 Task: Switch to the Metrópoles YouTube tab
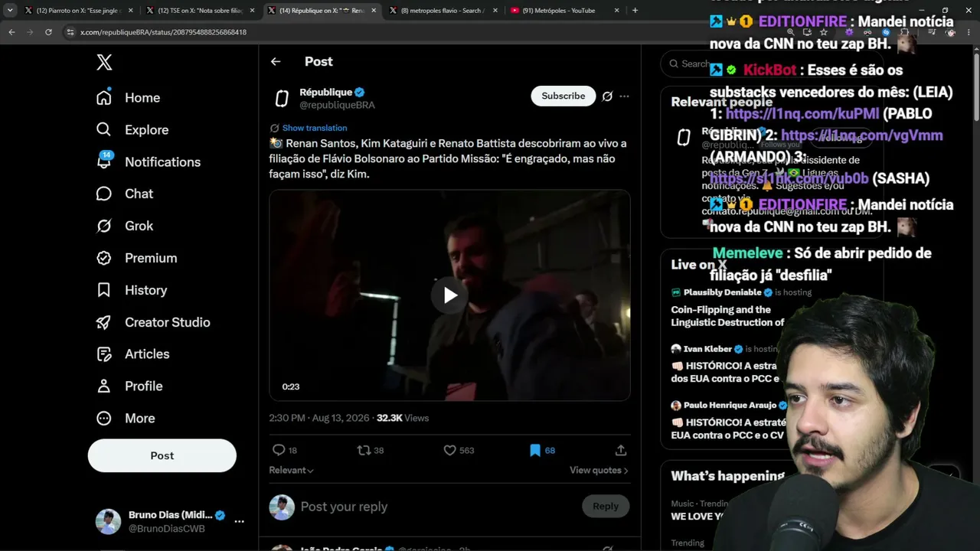(563, 11)
